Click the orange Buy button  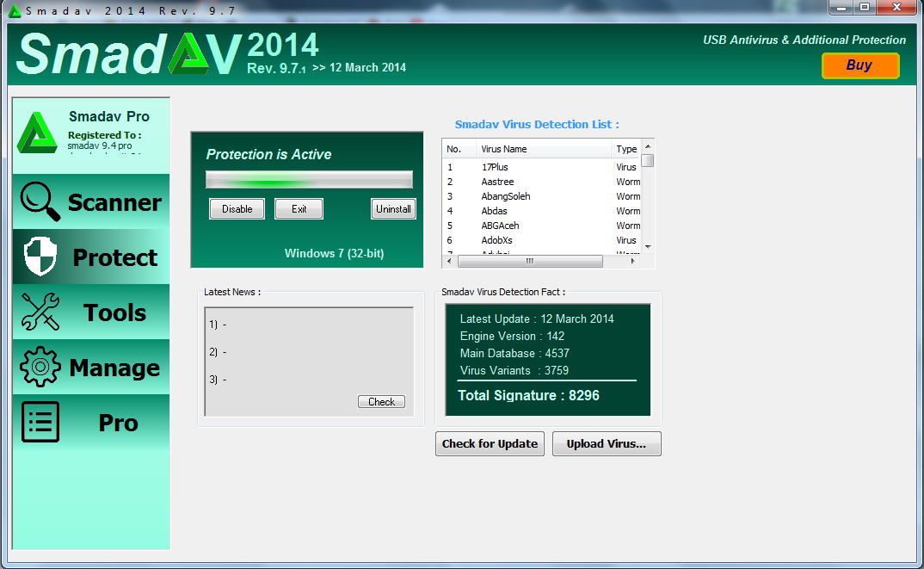[860, 65]
